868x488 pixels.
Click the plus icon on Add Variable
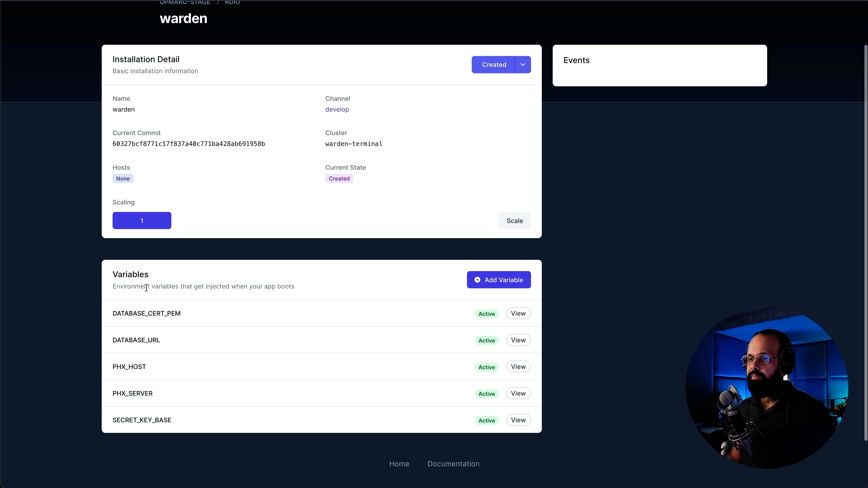click(x=477, y=280)
